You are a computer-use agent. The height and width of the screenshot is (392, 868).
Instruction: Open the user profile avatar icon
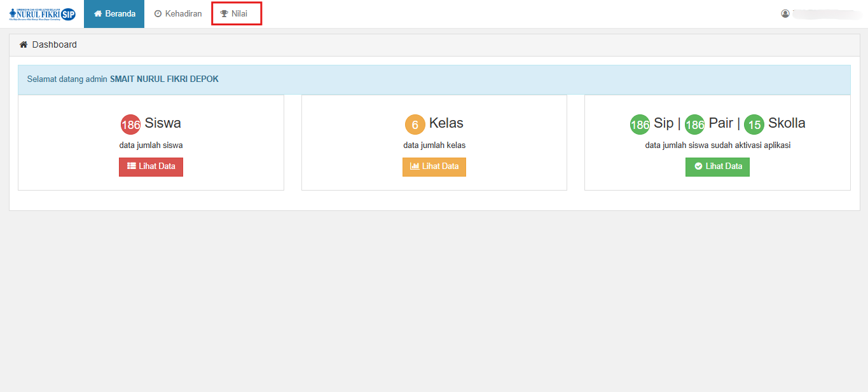785,13
